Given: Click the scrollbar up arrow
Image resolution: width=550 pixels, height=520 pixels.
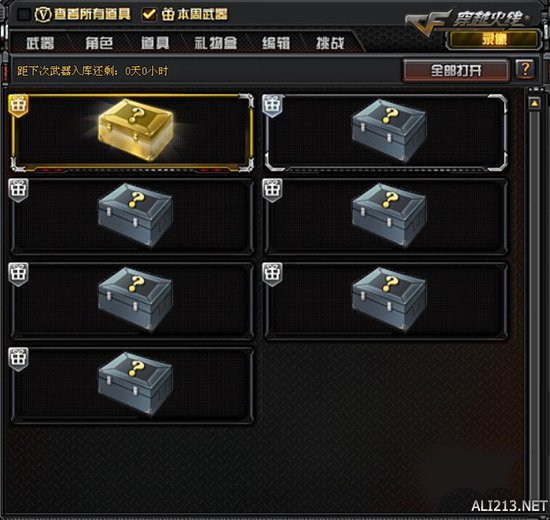Looking at the screenshot, I should pos(534,104).
